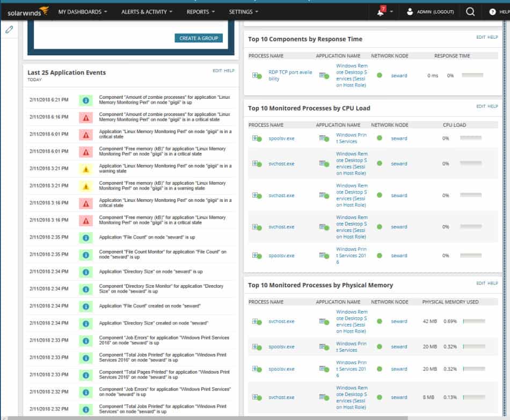The height and width of the screenshot is (420, 510).
Task: Click info icon of 'File Count created' event
Action: coord(86,307)
